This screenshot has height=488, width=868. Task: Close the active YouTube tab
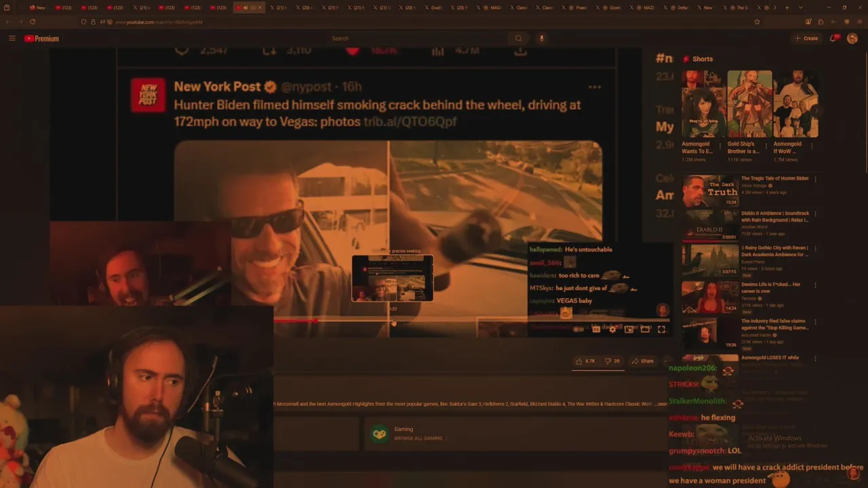(260, 7)
